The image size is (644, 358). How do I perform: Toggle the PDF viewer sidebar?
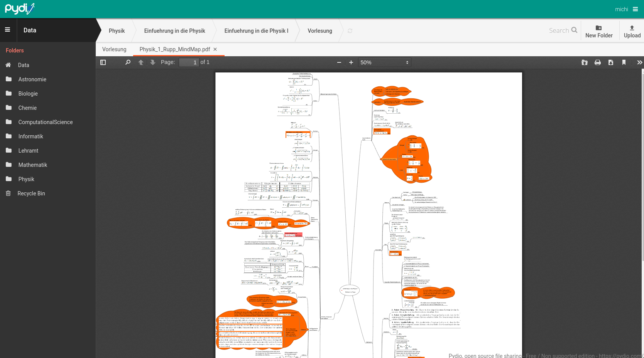click(103, 62)
